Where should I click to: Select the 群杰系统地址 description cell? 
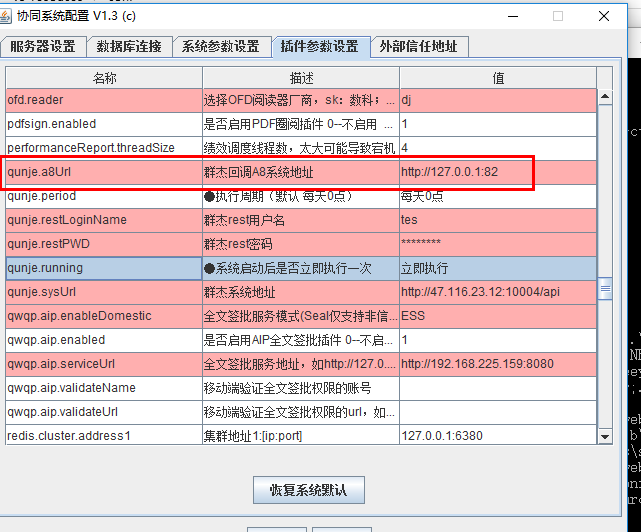(x=301, y=292)
